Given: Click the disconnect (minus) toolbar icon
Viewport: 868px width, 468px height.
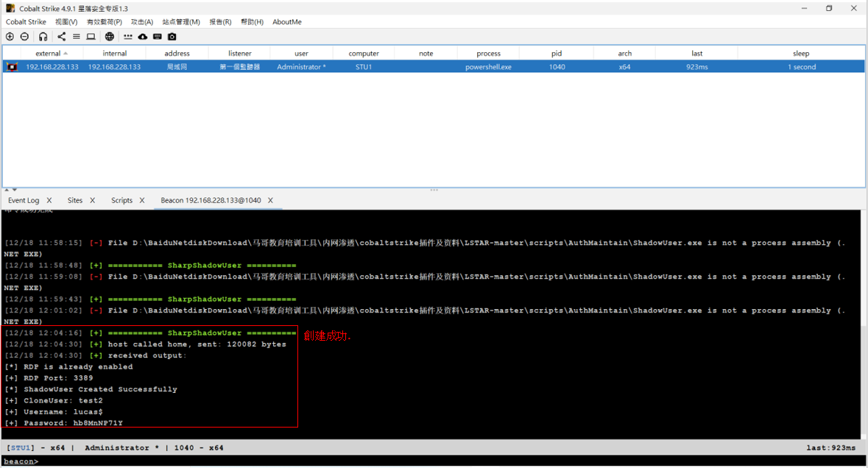Looking at the screenshot, I should 24,37.
